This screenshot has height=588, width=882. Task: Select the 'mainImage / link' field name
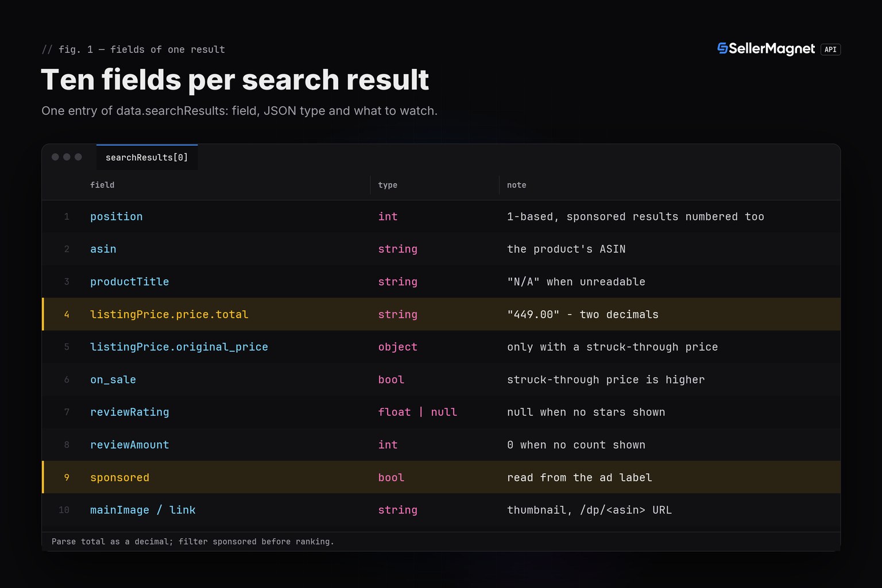click(x=143, y=510)
